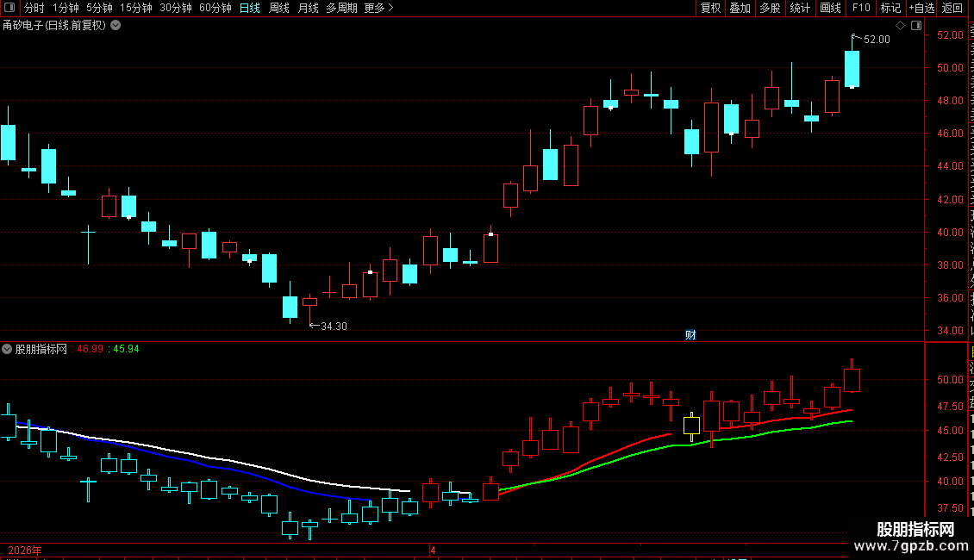Click 返回 to go back
974x560 pixels.
coord(952,8)
